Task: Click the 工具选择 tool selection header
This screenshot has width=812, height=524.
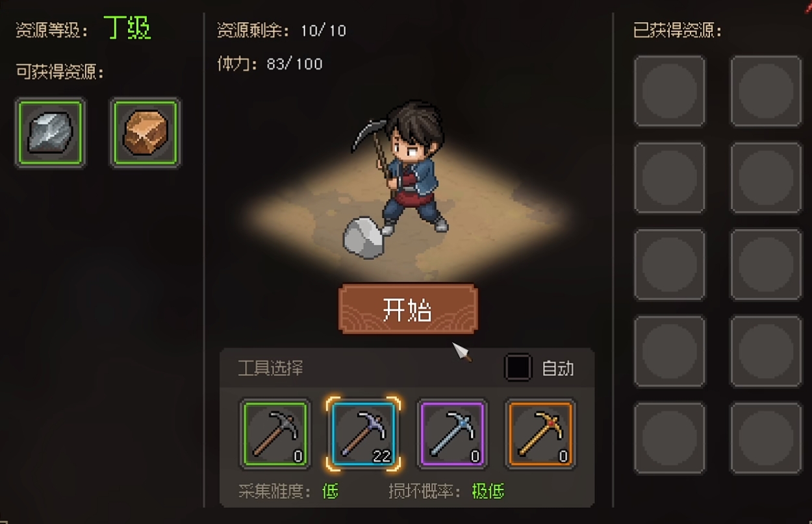Action: [270, 369]
